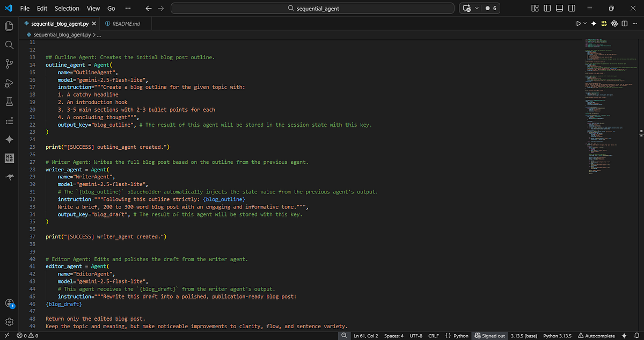Split the editor to the right
Viewport: 644px width, 340px height.
(x=625, y=24)
